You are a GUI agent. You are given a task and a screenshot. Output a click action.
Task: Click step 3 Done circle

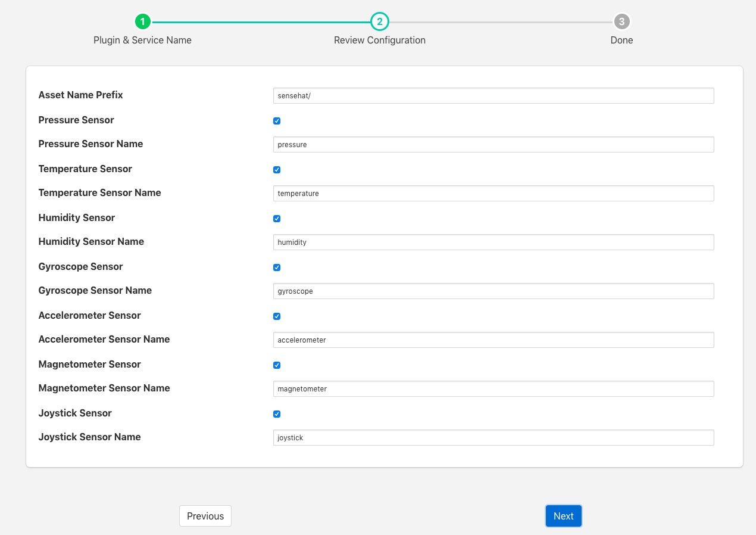[x=621, y=22]
